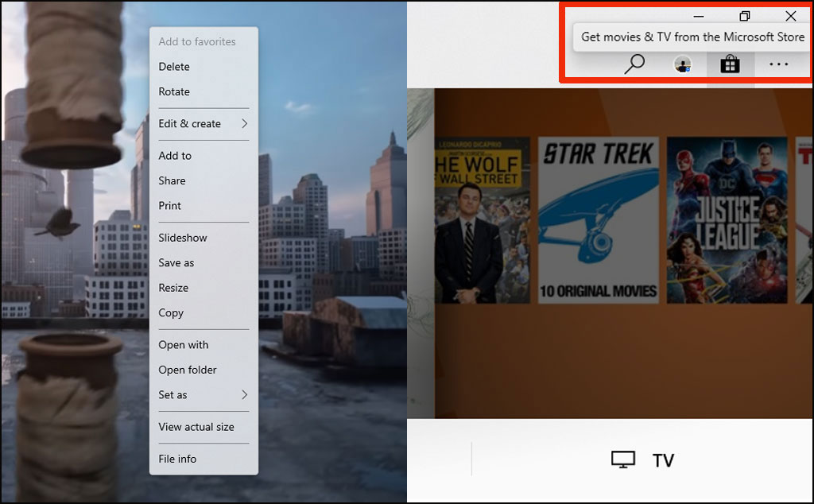Start Slideshow from the context menu

(x=183, y=238)
